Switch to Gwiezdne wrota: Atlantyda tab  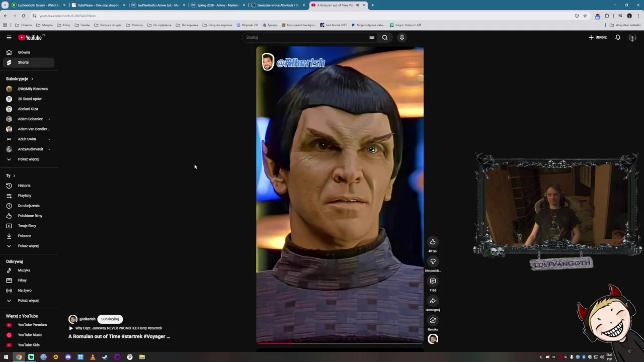(x=278, y=5)
